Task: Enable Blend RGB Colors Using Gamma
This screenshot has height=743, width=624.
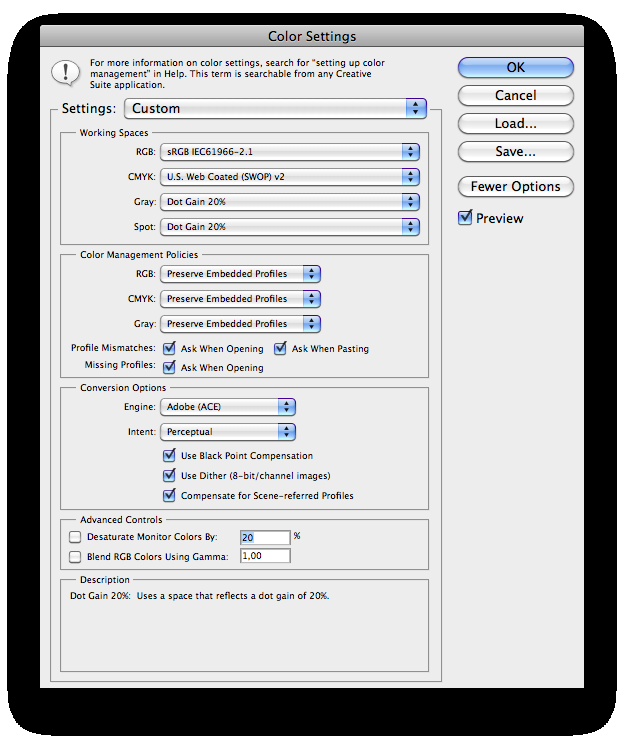Action: pyautogui.click(x=75, y=557)
